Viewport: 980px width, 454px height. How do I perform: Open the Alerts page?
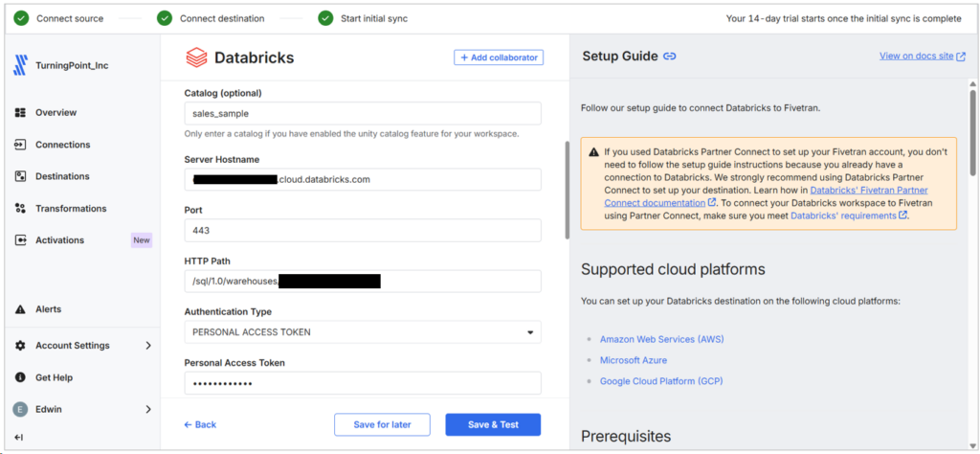pos(48,309)
